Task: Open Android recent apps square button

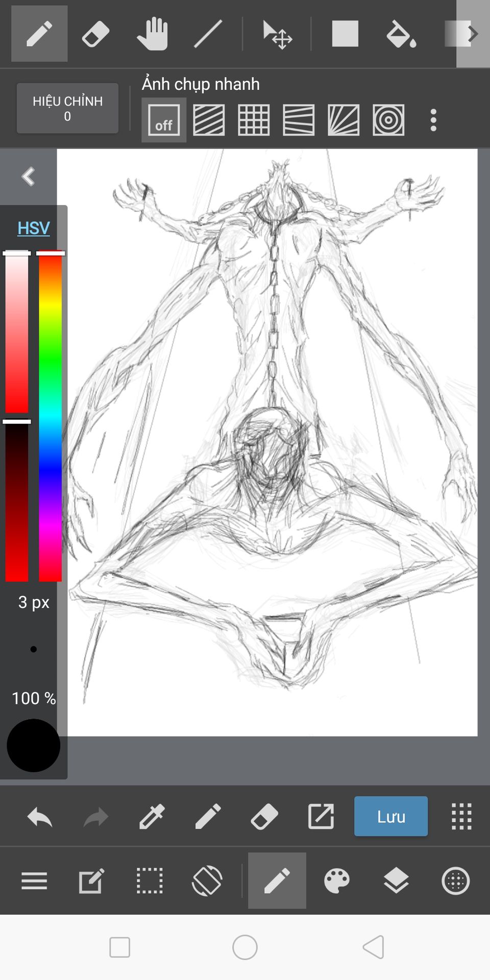Action: point(120,947)
